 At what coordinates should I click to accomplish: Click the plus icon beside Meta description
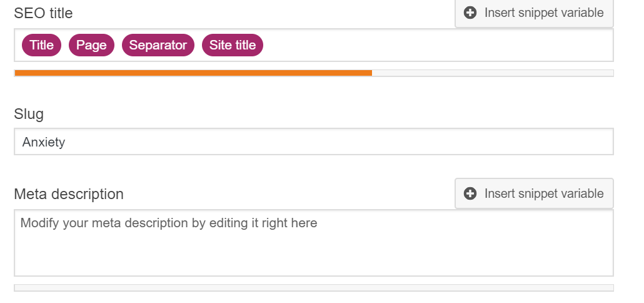click(x=470, y=194)
